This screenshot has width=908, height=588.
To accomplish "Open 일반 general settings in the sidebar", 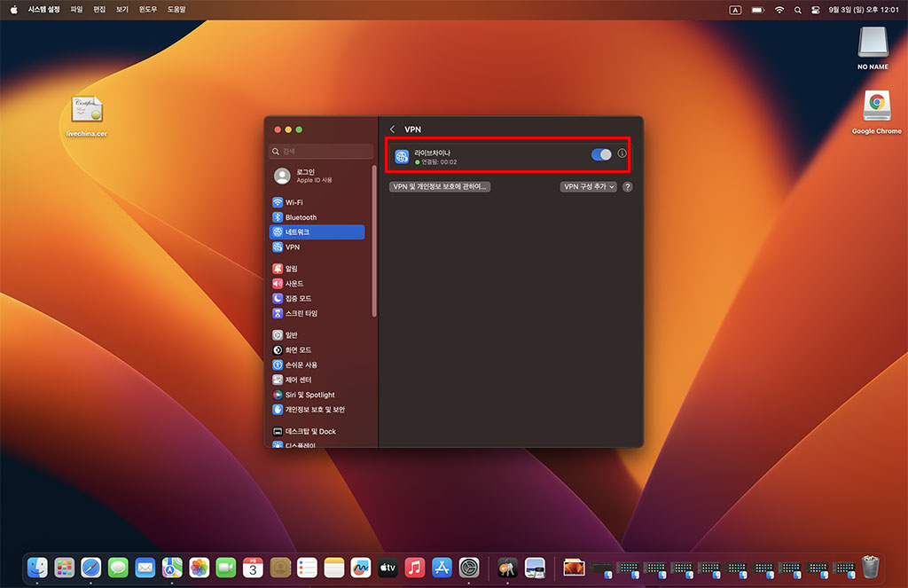I will 317,335.
